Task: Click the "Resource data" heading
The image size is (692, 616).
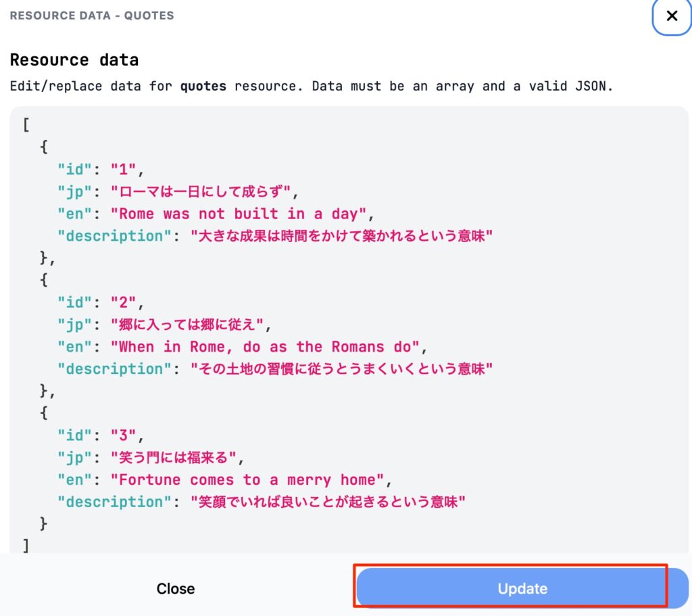Action: pyautogui.click(x=74, y=60)
